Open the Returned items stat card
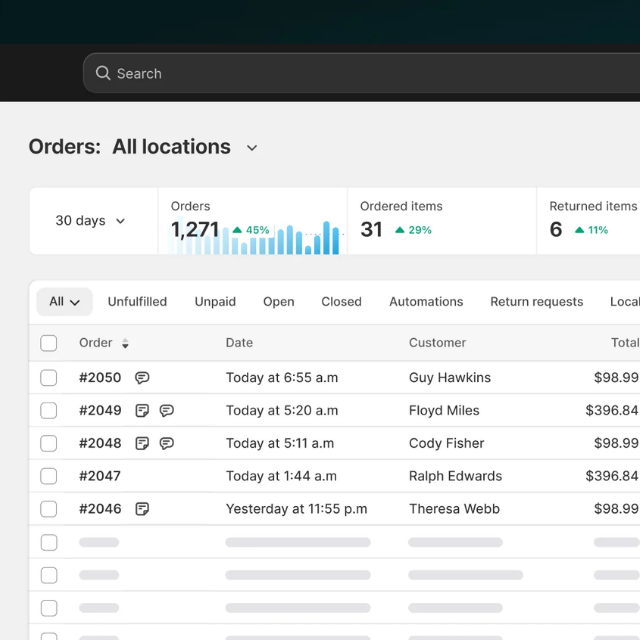This screenshot has height=640, width=640. coord(589,221)
